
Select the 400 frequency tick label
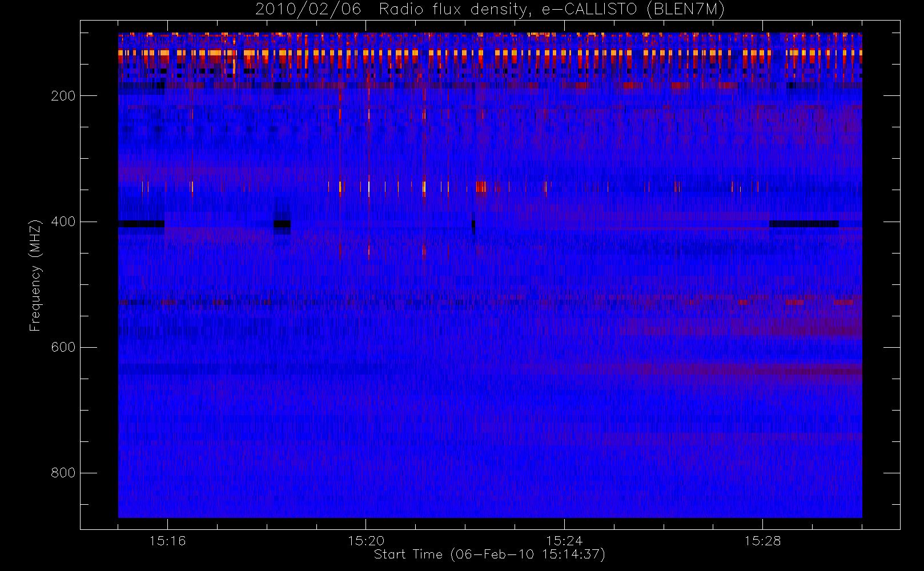point(63,222)
